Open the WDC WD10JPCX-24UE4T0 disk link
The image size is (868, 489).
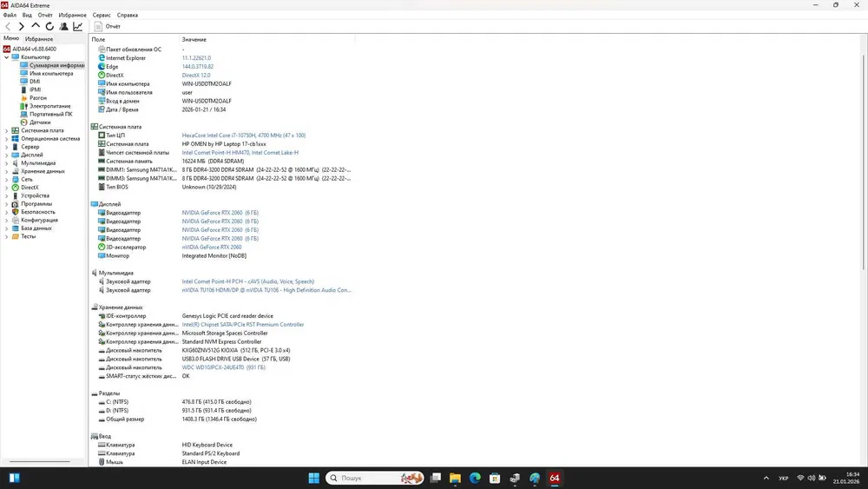tap(224, 367)
